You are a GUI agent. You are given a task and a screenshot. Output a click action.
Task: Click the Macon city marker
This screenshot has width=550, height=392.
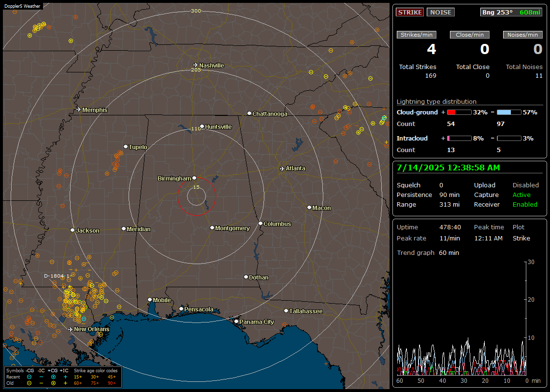tap(309, 208)
